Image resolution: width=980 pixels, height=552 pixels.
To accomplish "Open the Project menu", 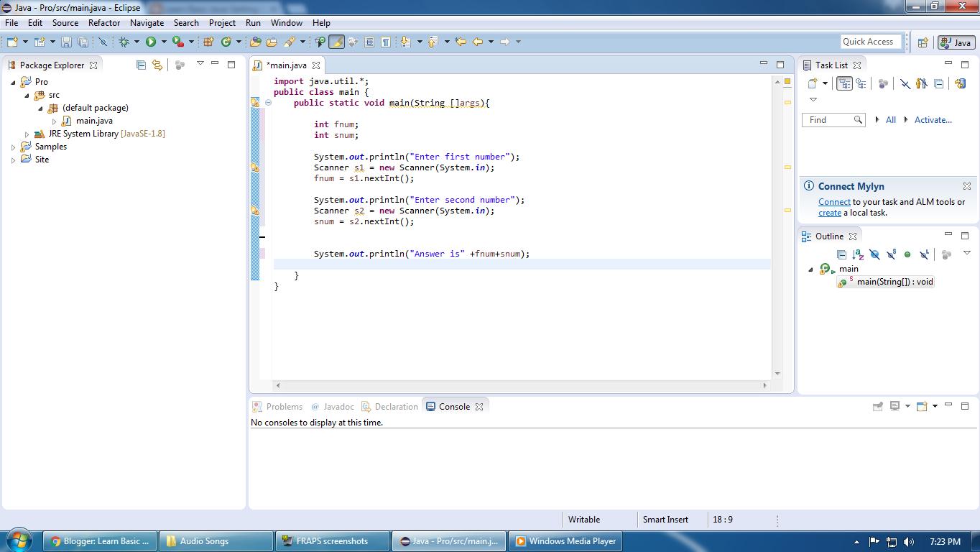I will coord(222,22).
